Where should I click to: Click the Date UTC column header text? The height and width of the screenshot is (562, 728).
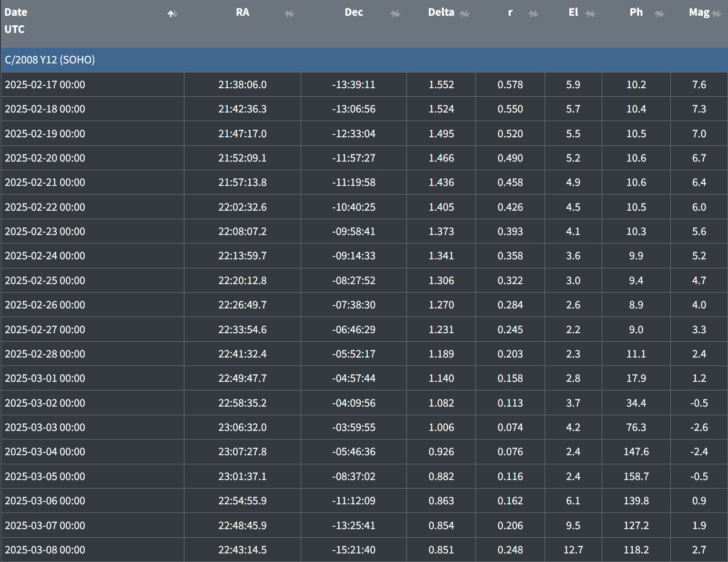[x=16, y=20]
